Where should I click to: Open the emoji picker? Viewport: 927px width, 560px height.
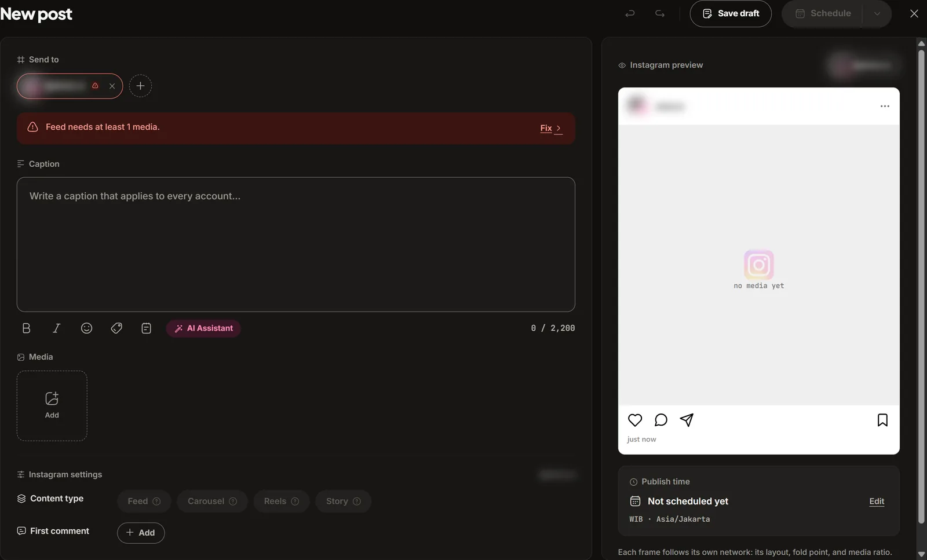[x=86, y=328]
